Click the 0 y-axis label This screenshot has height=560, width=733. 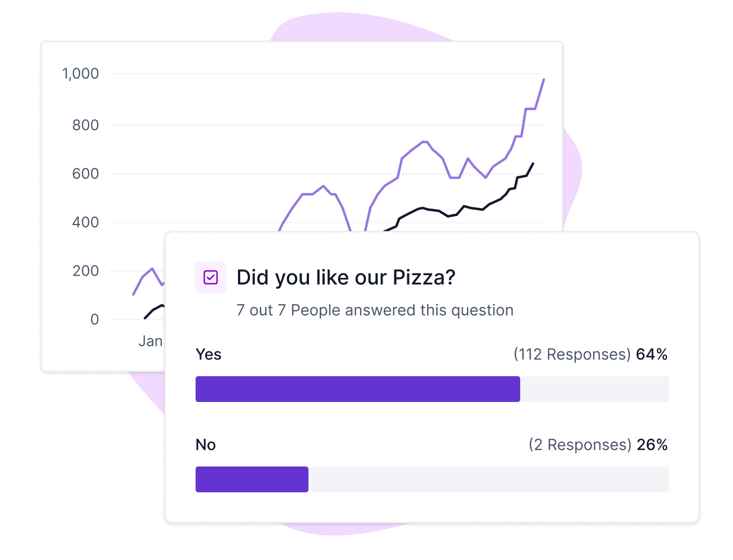(95, 320)
